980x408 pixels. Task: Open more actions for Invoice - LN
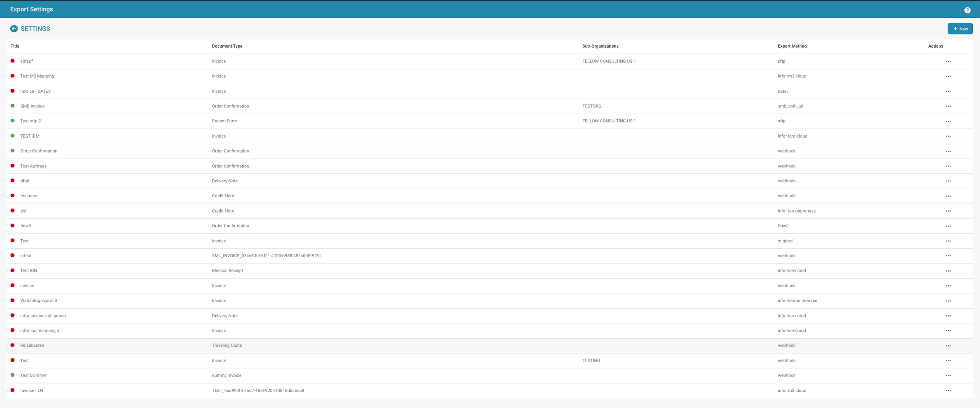(x=948, y=391)
